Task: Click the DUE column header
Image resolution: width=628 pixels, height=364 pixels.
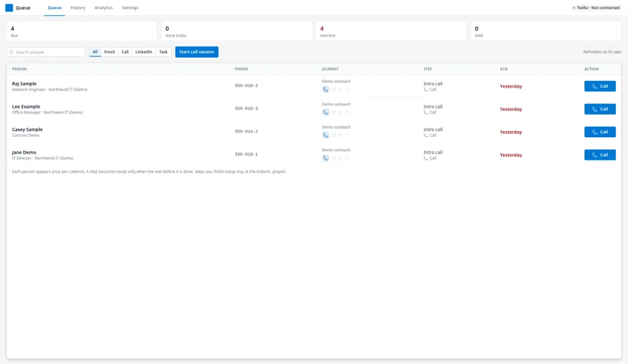Action: [504, 69]
